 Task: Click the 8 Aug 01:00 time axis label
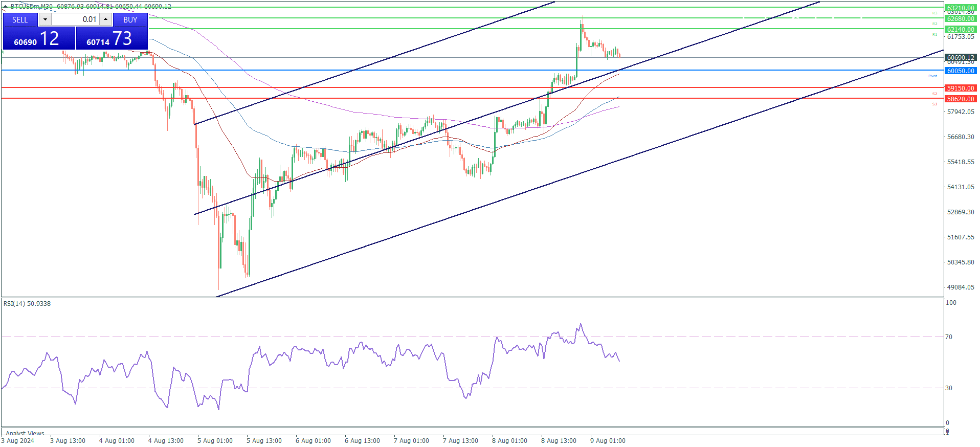pyautogui.click(x=509, y=441)
